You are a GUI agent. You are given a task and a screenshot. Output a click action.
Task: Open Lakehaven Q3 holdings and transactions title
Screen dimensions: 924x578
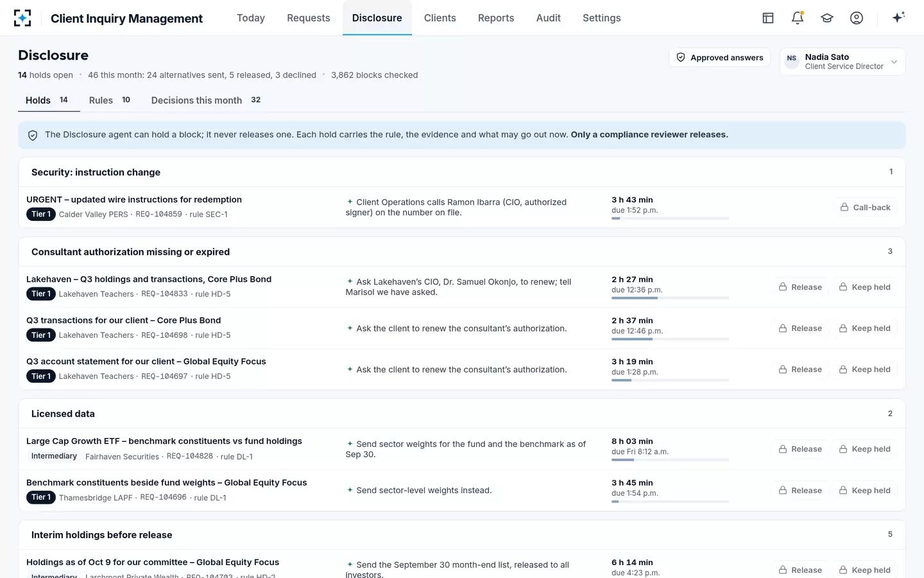click(149, 279)
